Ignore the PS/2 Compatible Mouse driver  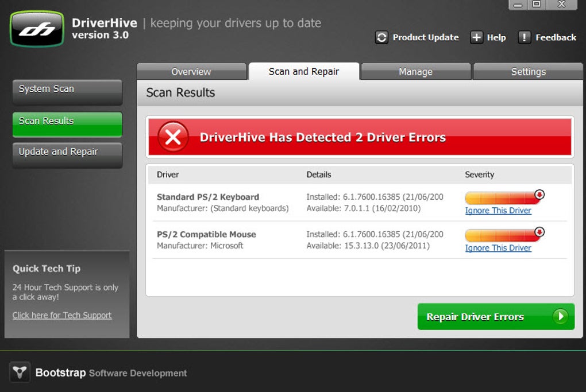(498, 248)
